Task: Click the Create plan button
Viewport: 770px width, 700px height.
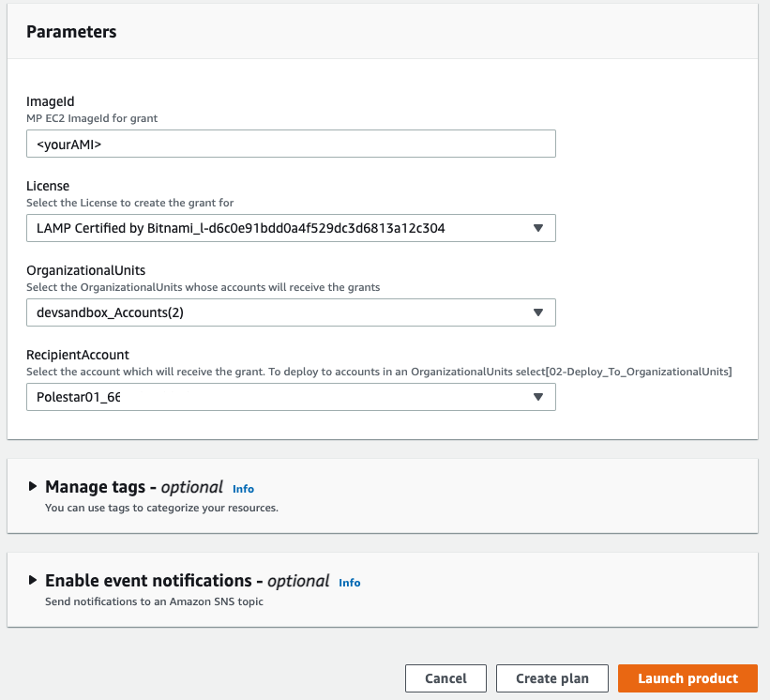Action: 551,677
